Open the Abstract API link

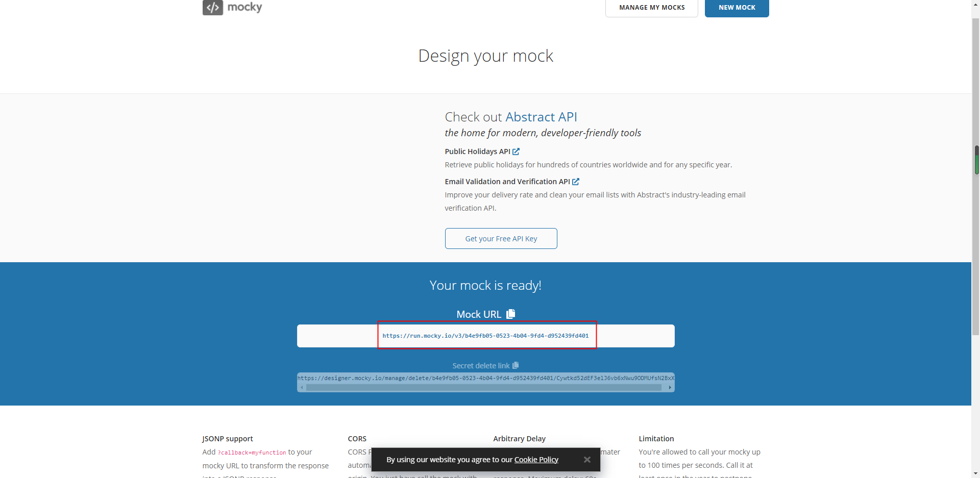point(541,117)
